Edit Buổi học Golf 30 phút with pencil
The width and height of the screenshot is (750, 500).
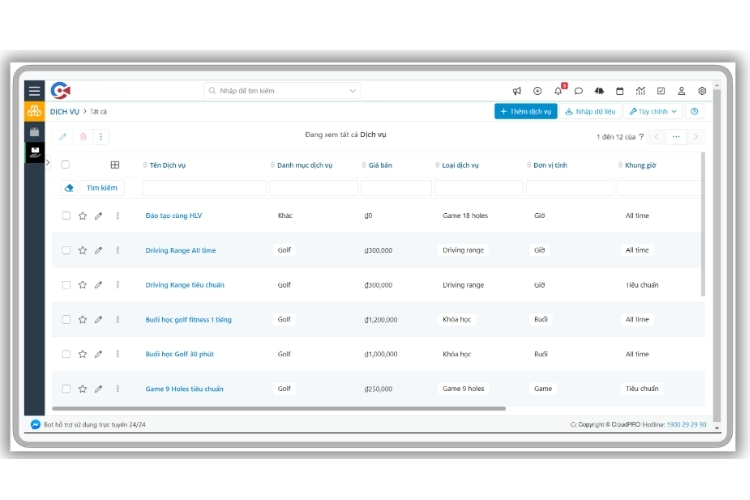(x=98, y=354)
